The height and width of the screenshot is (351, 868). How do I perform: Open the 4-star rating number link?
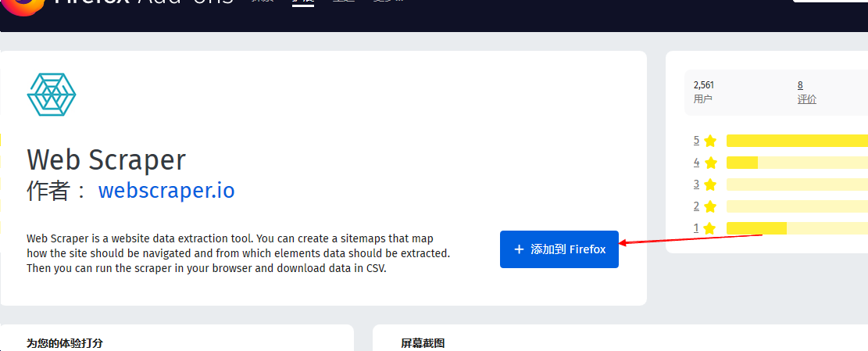tap(696, 163)
